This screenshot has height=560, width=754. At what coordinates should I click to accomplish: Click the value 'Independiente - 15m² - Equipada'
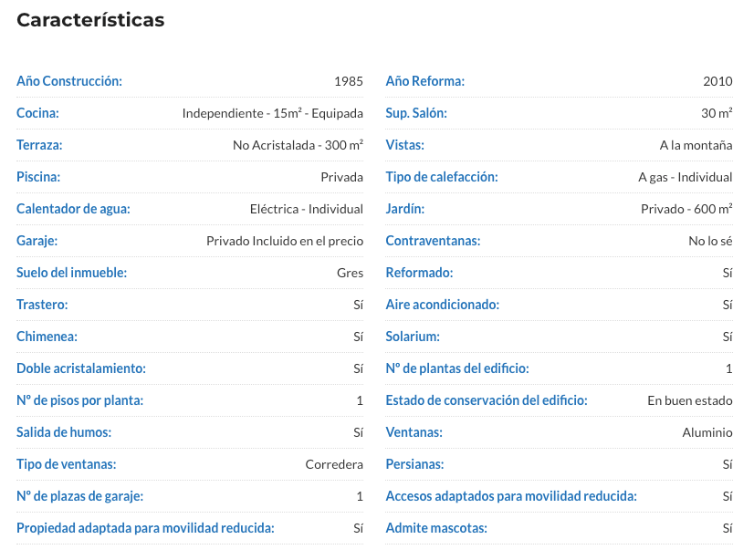click(273, 113)
